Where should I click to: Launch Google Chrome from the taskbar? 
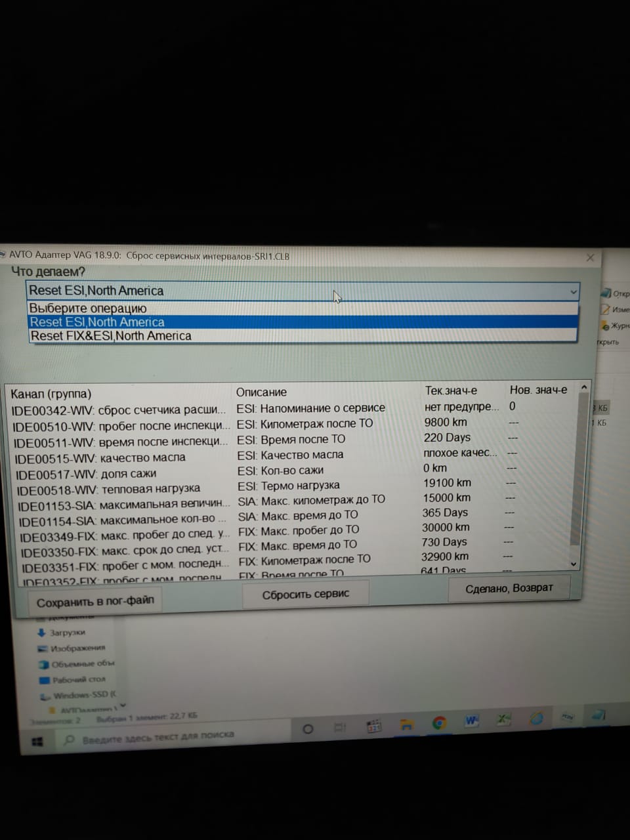point(439,723)
